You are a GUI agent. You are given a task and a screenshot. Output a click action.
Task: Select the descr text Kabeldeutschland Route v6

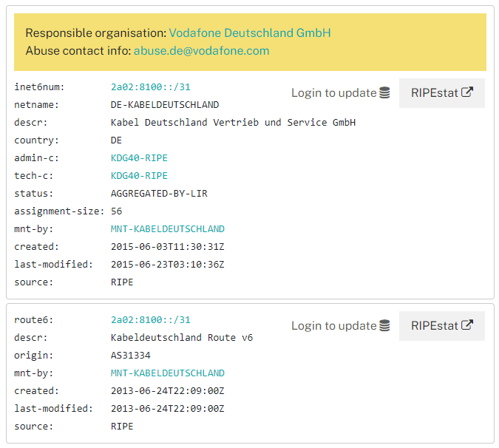click(x=182, y=338)
